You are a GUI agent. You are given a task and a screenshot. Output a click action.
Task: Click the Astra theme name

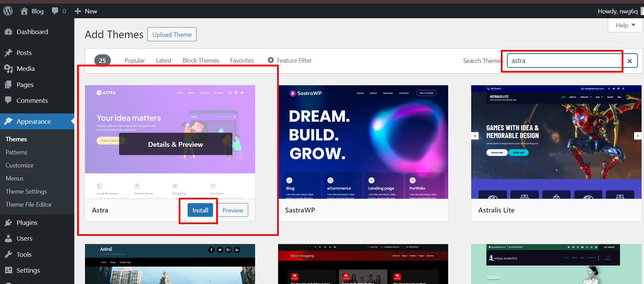[x=100, y=210]
